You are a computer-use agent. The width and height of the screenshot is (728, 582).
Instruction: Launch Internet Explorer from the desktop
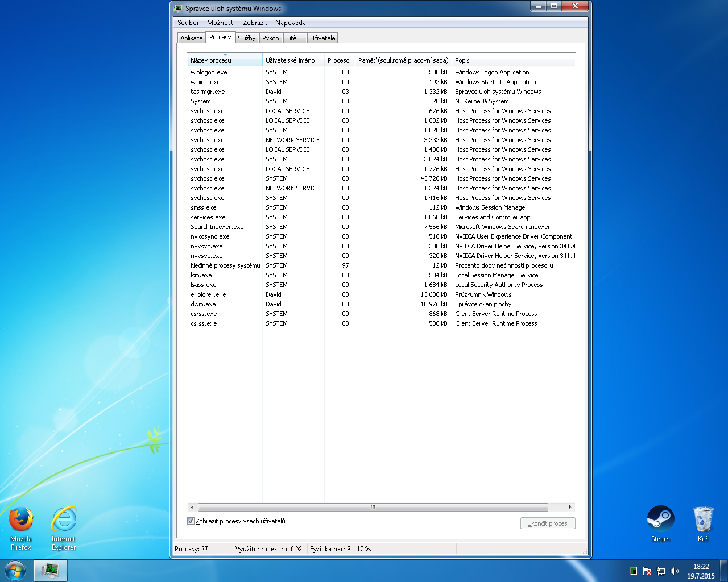click(x=64, y=529)
